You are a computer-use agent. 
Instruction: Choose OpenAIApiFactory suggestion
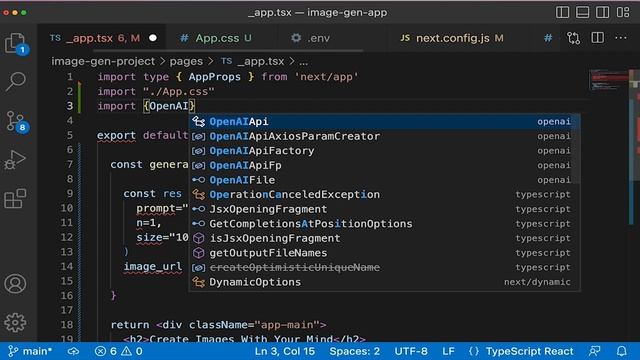384,151
